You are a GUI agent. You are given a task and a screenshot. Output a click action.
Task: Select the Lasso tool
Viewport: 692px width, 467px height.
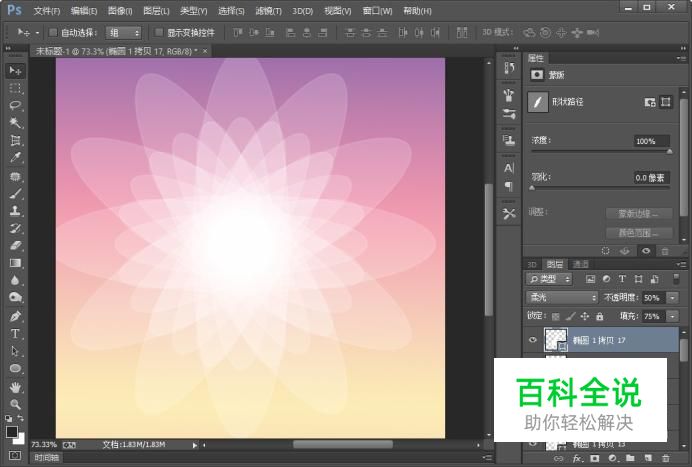pos(15,105)
